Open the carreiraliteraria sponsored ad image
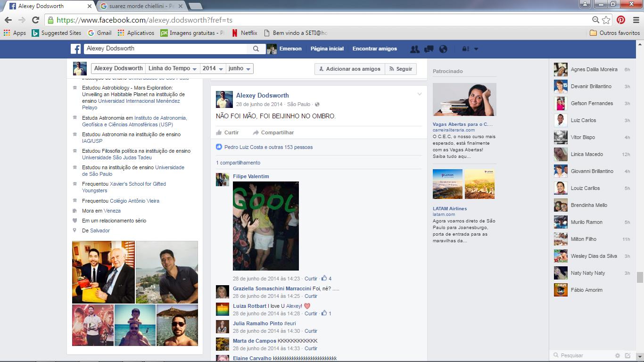Image resolution: width=644 pixels, height=362 pixels. [x=464, y=99]
